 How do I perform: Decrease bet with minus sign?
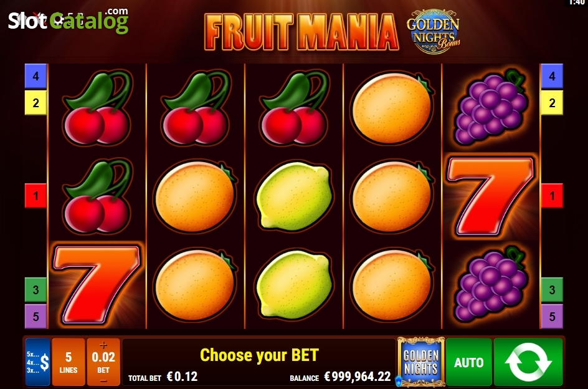(103, 381)
